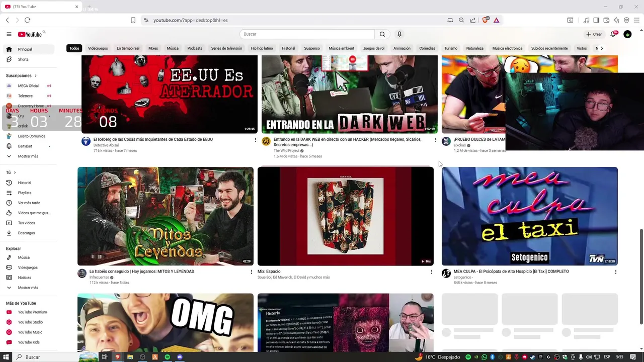
Task: Open options menu for MEA CULPA video
Action: coord(615,272)
